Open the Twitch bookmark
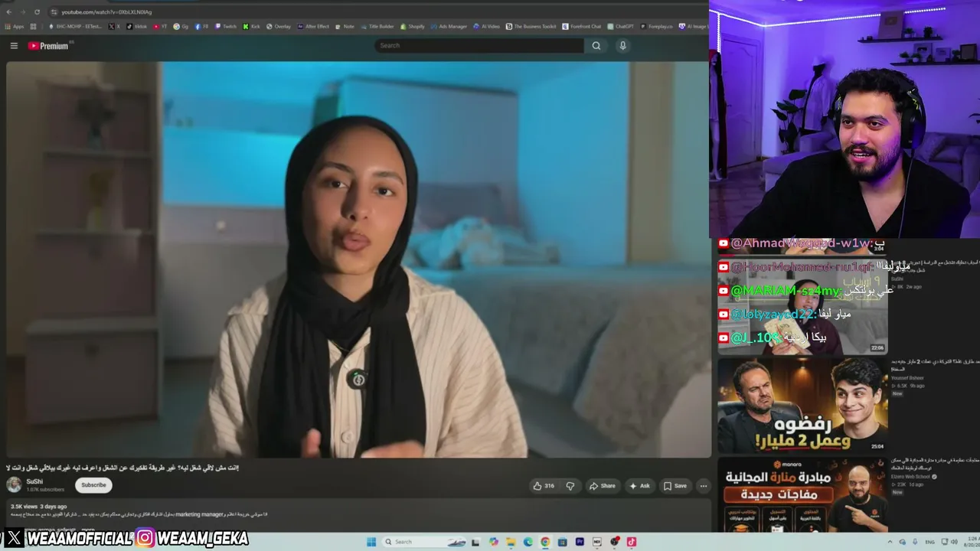This screenshot has height=551, width=980. coord(226,27)
